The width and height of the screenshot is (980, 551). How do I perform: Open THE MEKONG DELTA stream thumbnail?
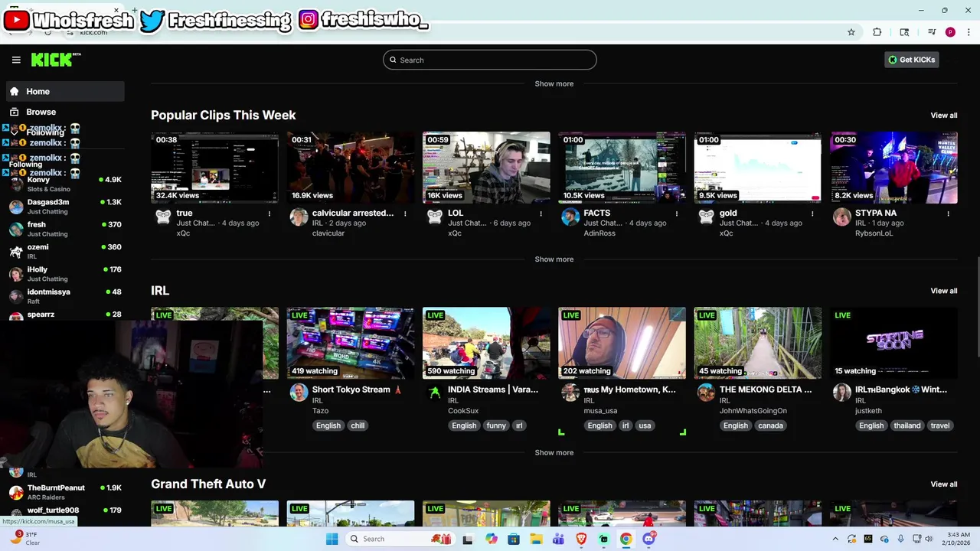pos(758,343)
